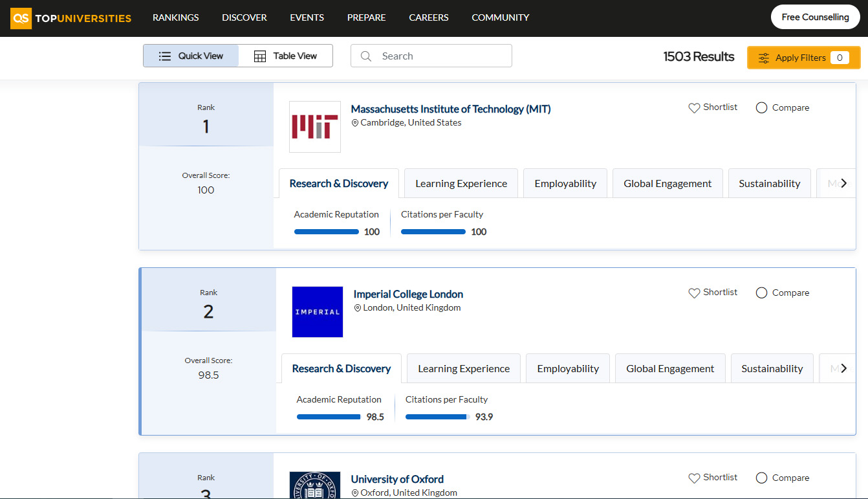The width and height of the screenshot is (868, 499).
Task: Click the MIT logo thumbnail
Action: pyautogui.click(x=315, y=127)
